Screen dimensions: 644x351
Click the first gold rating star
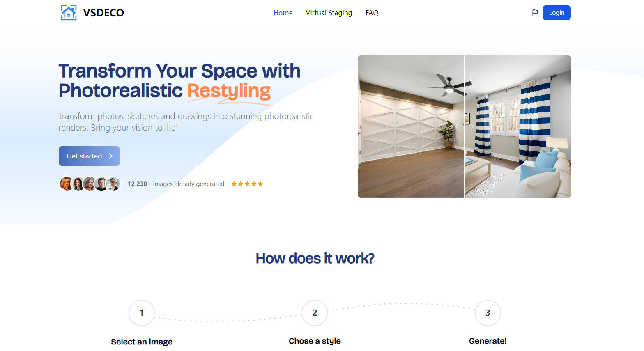click(x=234, y=184)
